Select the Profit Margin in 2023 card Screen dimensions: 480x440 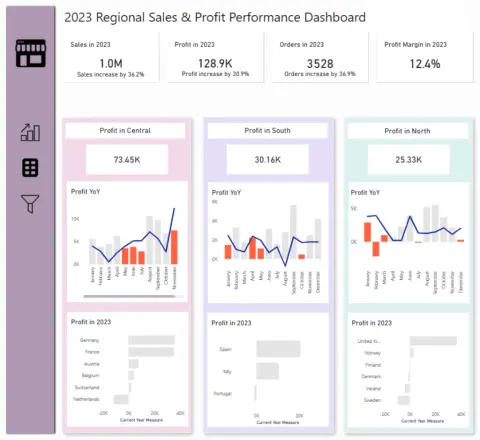click(425, 57)
